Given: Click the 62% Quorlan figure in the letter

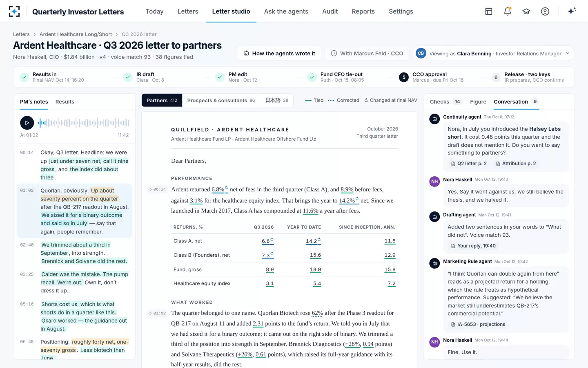Looking at the screenshot, I should pos(317,313).
